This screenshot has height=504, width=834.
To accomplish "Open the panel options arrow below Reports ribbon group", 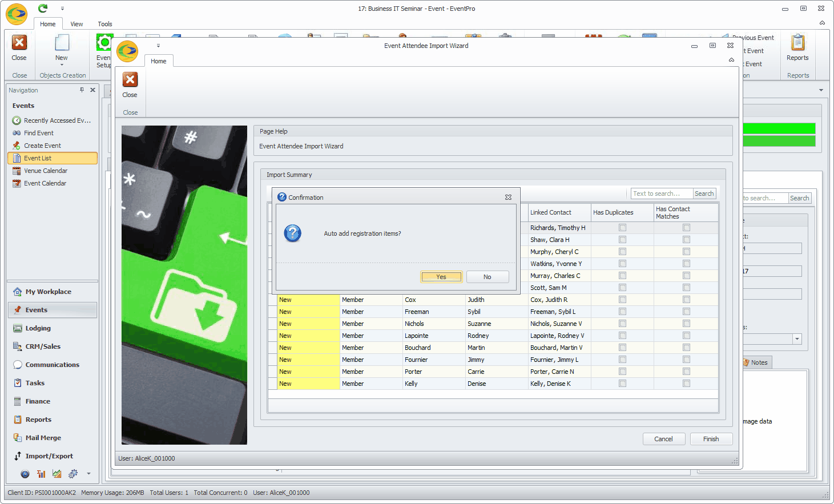I will [x=821, y=90].
